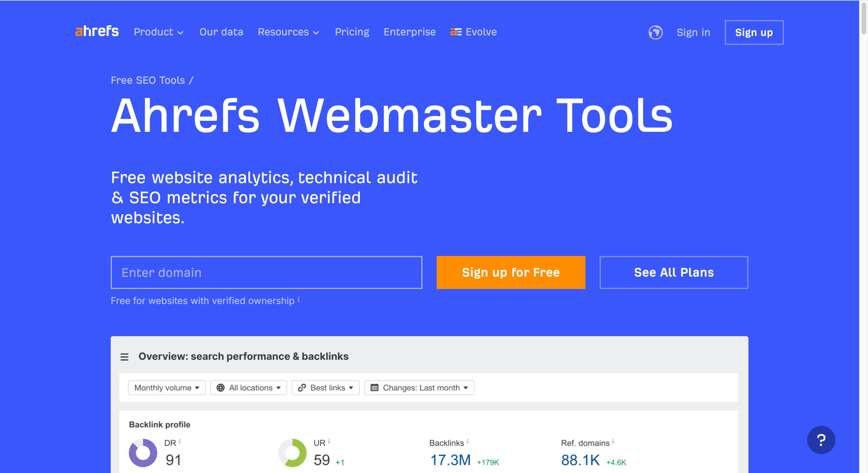Click the help question mark bubble
Viewport: 868px width, 473px height.
821,440
